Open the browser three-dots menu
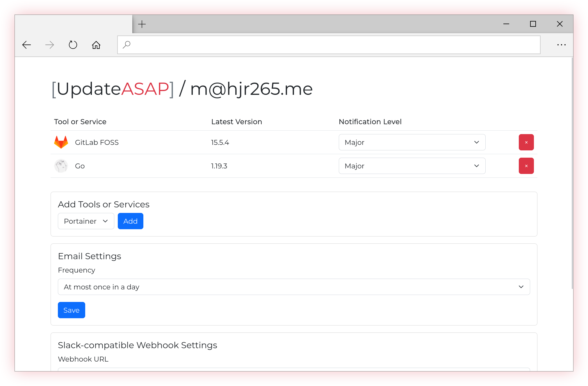588x386 pixels. 561,45
